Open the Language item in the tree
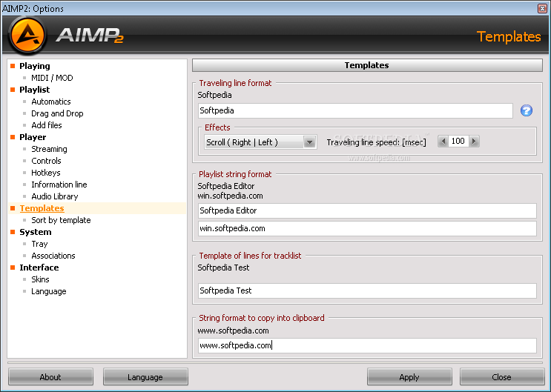This screenshot has height=392, width=551. 48,291
